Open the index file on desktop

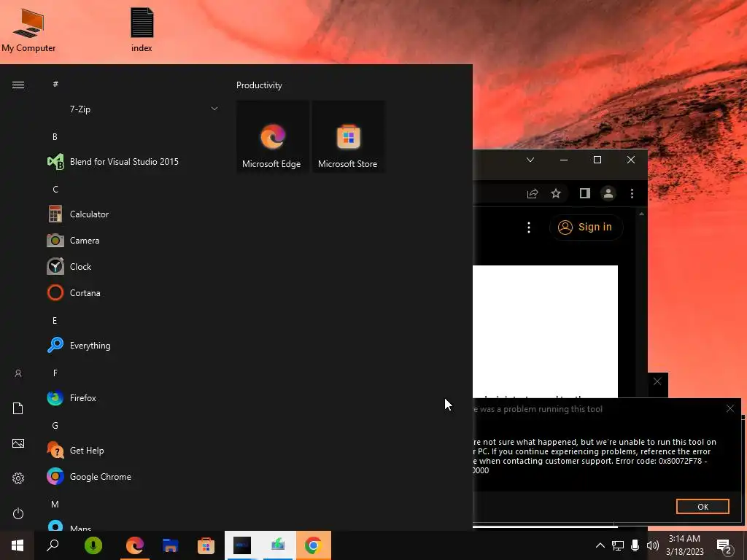(142, 29)
